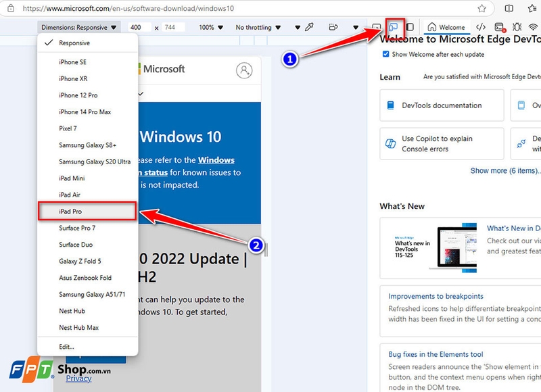Click the icon right of the eyedropper

[x=333, y=27]
